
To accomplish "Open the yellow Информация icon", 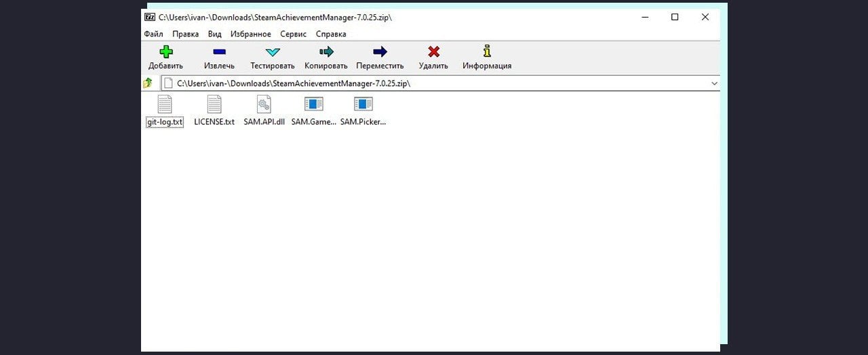I will [487, 51].
